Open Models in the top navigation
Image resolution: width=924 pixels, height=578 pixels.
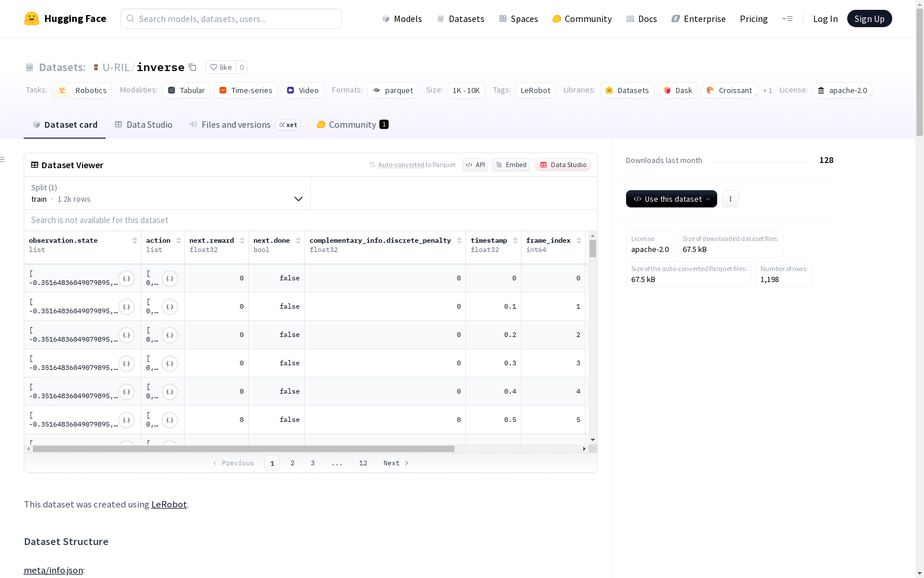tap(402, 18)
